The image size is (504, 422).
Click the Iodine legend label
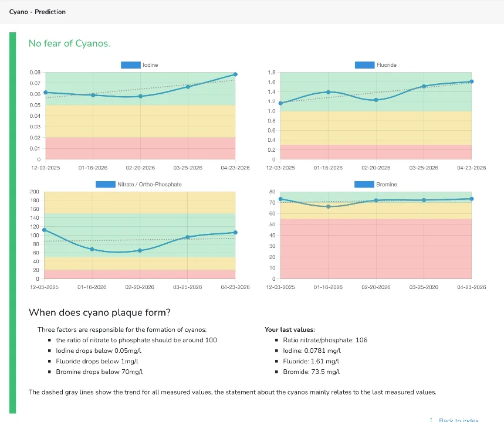(x=150, y=65)
